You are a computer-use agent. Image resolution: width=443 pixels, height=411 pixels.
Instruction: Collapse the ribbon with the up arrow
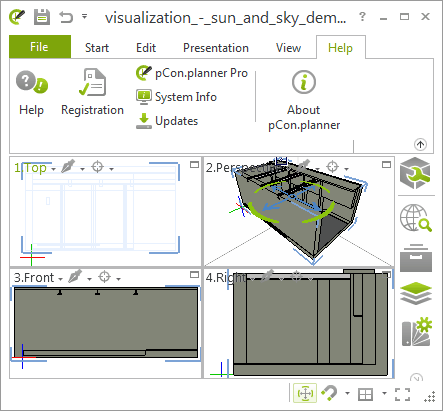click(420, 144)
